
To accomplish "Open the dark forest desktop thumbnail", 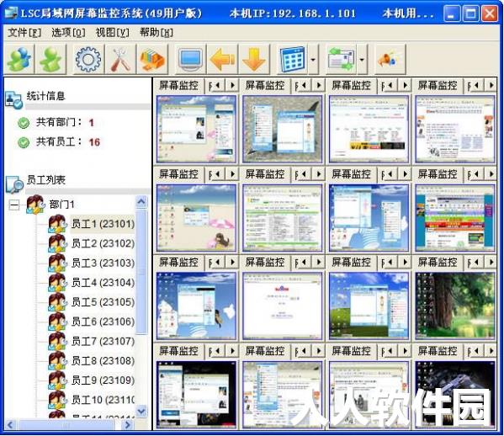I will tap(454, 306).
